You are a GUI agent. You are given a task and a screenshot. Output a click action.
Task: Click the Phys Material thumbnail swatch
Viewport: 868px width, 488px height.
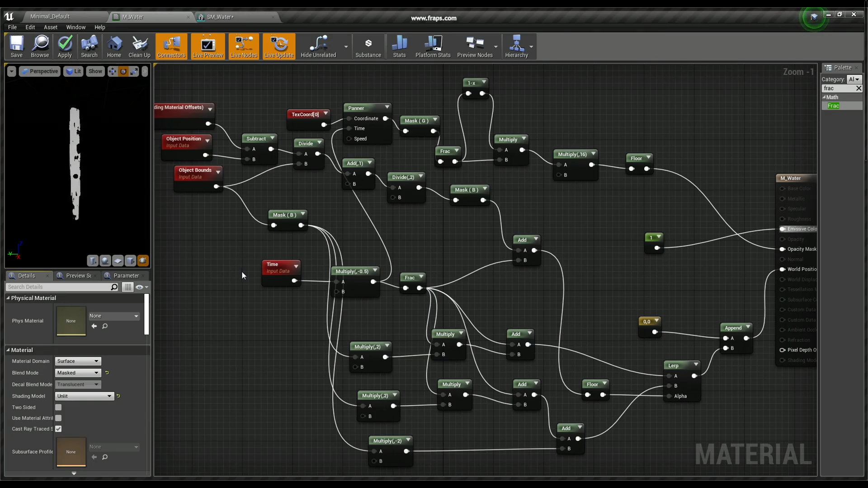[71, 321]
